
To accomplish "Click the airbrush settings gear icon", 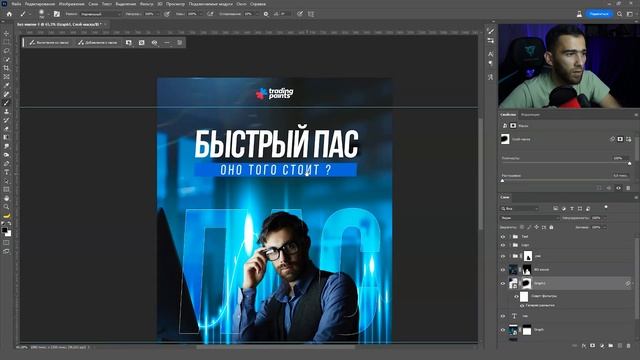I will pos(266,14).
